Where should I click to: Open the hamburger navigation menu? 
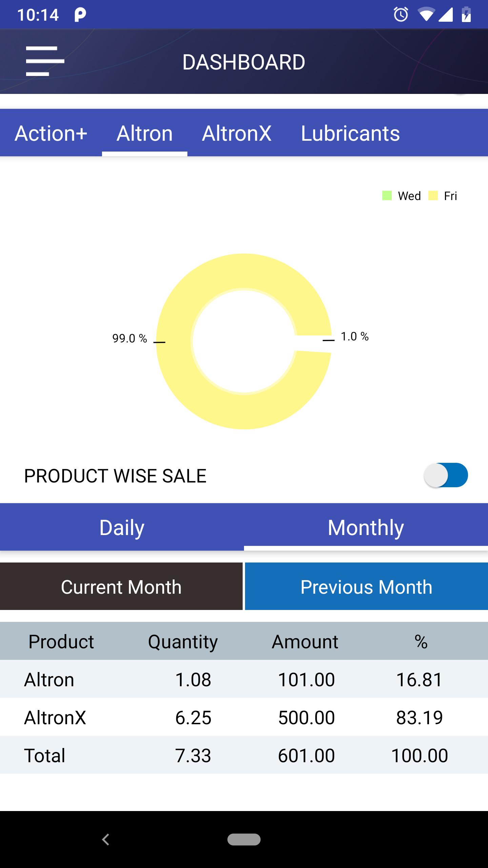click(x=45, y=61)
